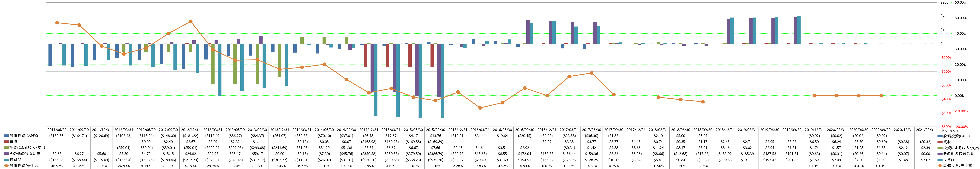Click the CAPEX cell showing ($181.22)
The width and height of the screenshot is (980, 169).
191,136
